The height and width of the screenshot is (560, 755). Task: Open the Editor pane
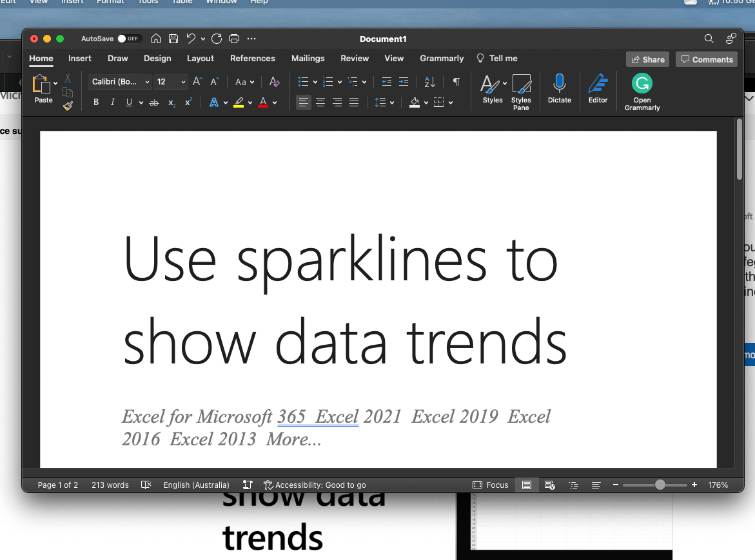[598, 89]
